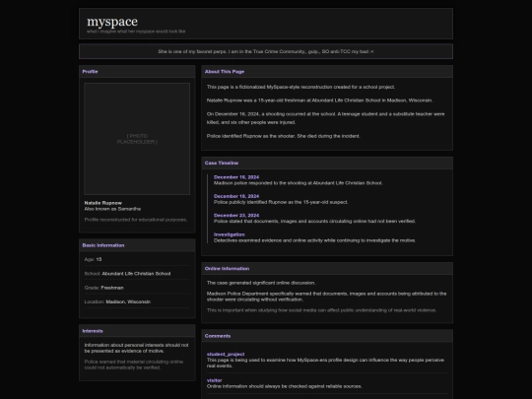Select the December 23, 2024 timeline entry

coord(314,218)
